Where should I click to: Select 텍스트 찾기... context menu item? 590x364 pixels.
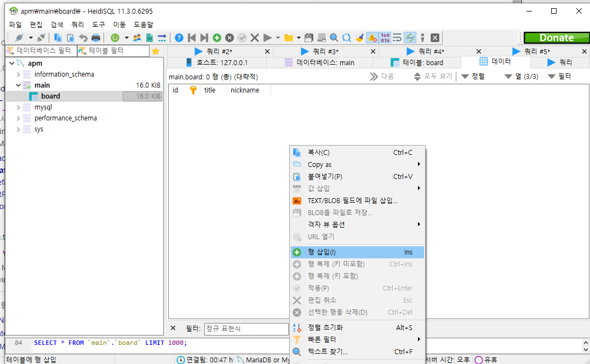pyautogui.click(x=358, y=351)
